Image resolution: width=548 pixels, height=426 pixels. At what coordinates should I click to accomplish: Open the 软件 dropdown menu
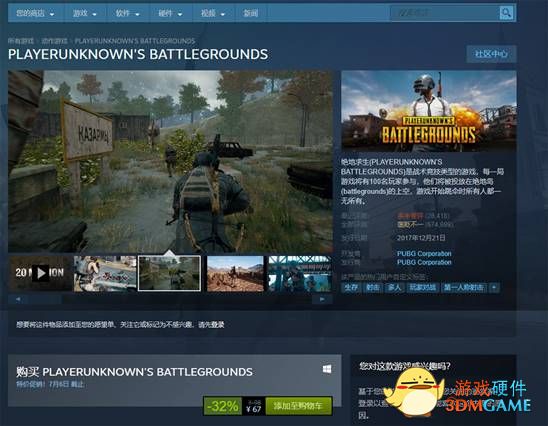tap(127, 13)
